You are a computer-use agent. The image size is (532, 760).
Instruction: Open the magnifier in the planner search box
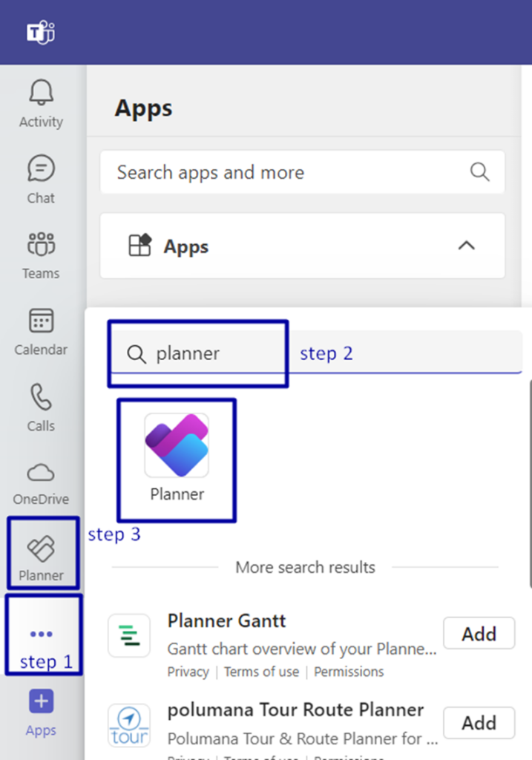137,354
